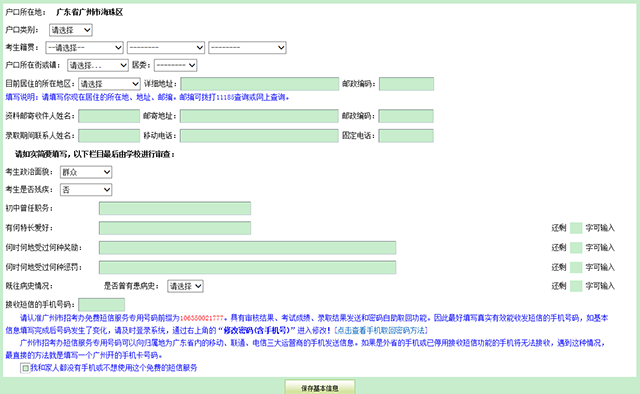The image size is (640, 394).
Task: Open the 点击查看手机取回密码方法 link
Action: [381, 330]
